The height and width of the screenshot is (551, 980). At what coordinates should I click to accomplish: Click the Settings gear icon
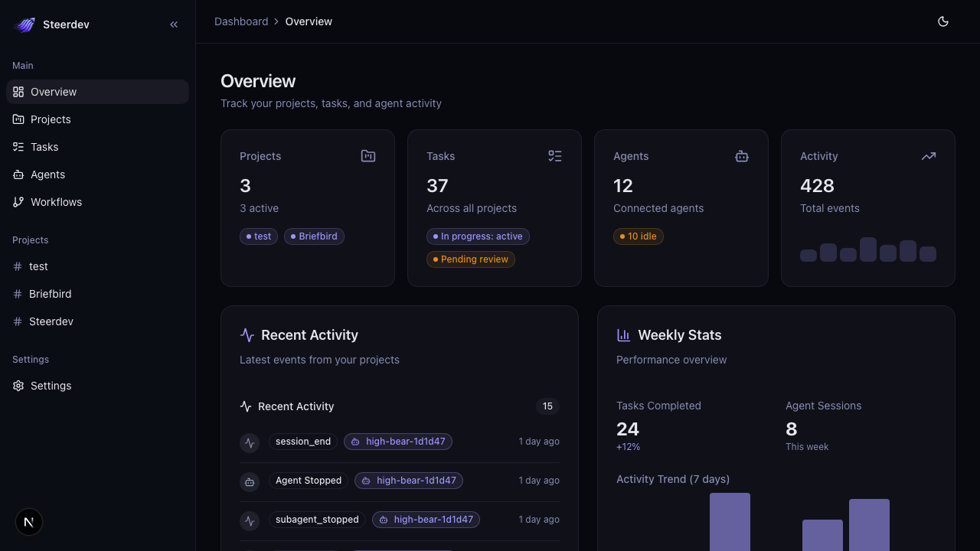click(x=18, y=386)
